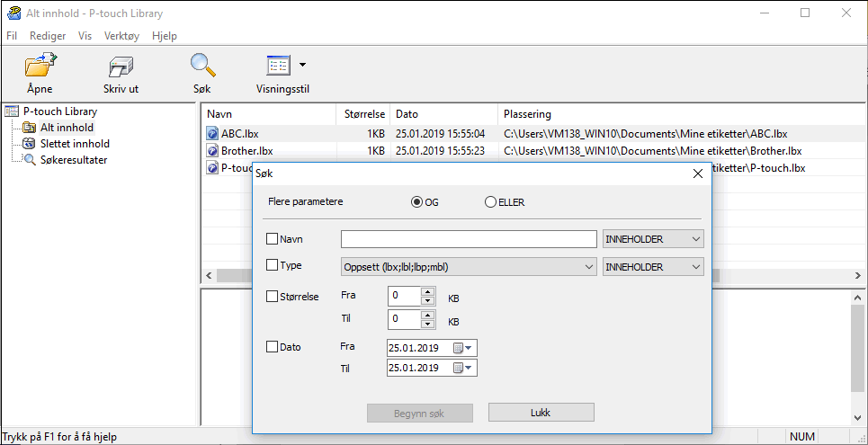Click the Skriv ut printer icon
The image size is (868, 445).
point(121,67)
